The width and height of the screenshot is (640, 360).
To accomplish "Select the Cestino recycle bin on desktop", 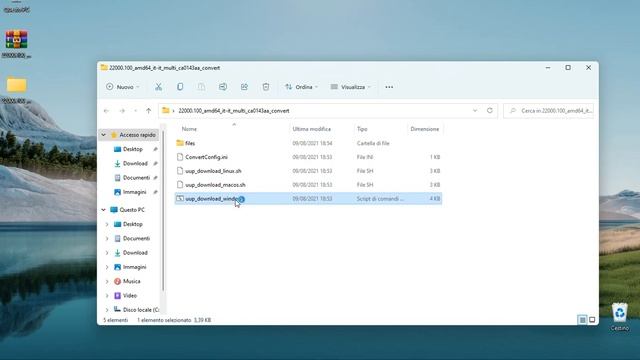I will [620, 317].
